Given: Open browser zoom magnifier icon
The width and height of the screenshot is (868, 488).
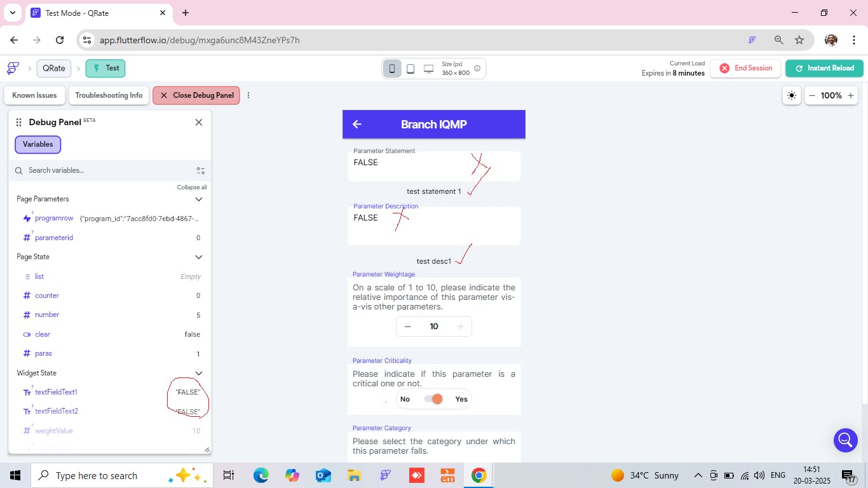Looking at the screenshot, I should point(778,40).
